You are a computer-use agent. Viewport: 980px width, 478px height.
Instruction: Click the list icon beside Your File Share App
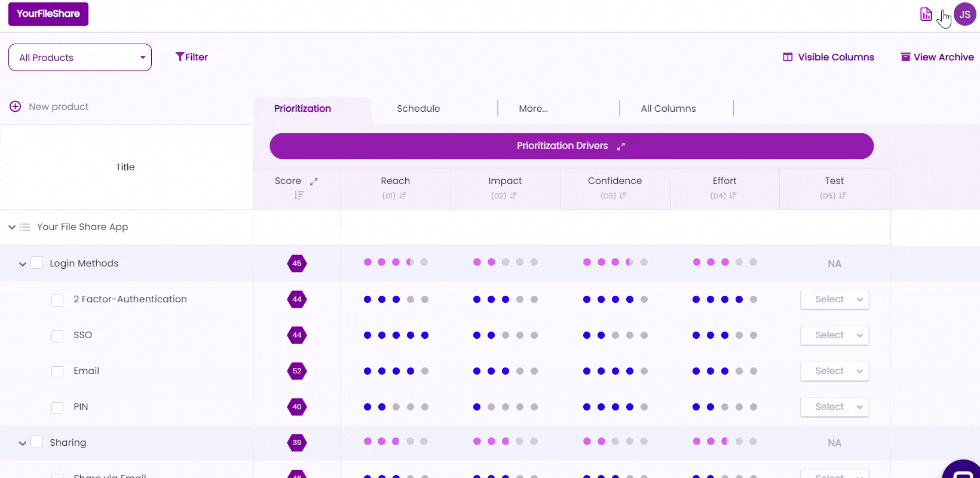pyautogui.click(x=24, y=227)
